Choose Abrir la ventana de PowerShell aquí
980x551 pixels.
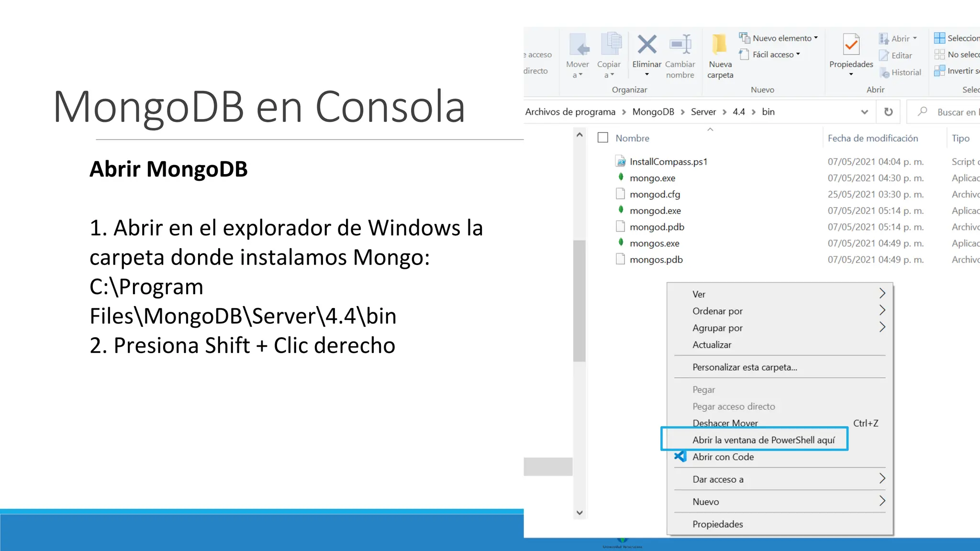[764, 440]
